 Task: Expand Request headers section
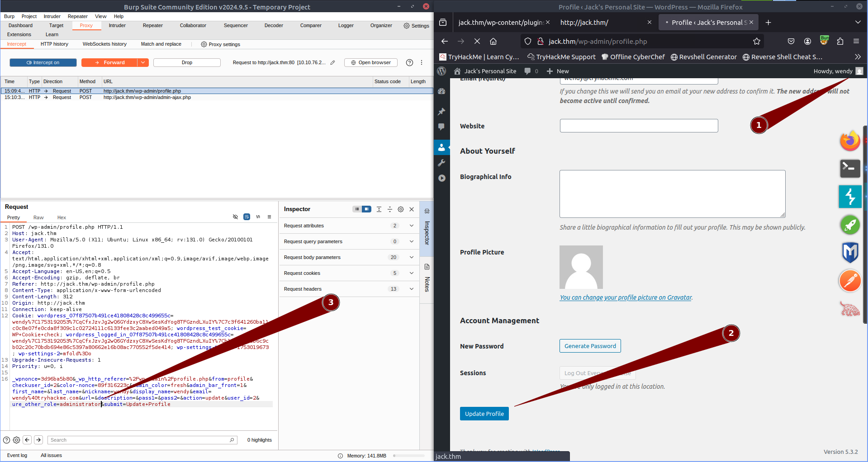pos(349,289)
